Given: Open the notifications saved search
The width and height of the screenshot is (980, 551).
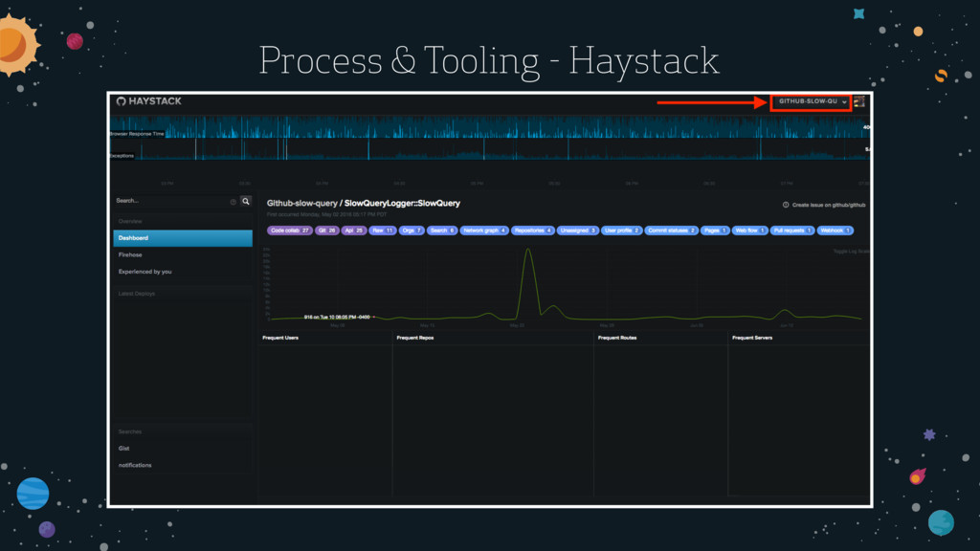Looking at the screenshot, I should tap(135, 466).
